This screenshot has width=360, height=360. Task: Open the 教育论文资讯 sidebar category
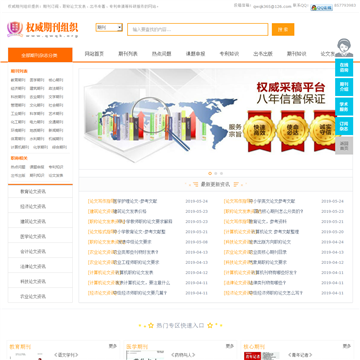coord(40,192)
